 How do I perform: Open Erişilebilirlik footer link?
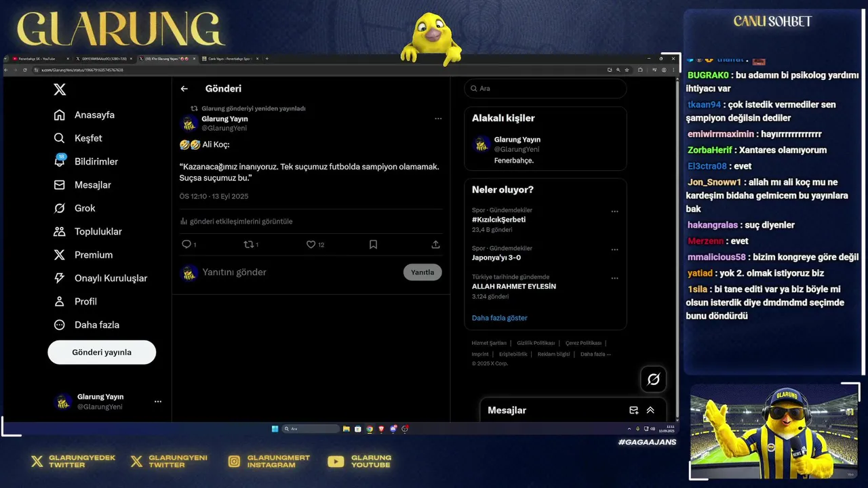pos(513,354)
